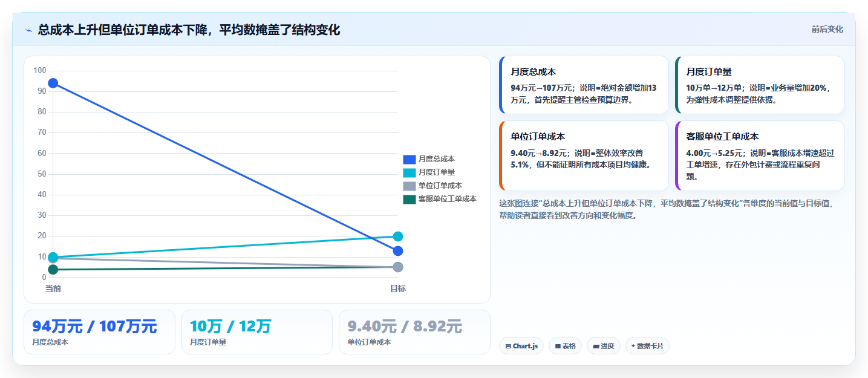Image resolution: width=868 pixels, height=378 pixels.
Task: Click the 前后变化 label in header
Action: click(x=827, y=30)
